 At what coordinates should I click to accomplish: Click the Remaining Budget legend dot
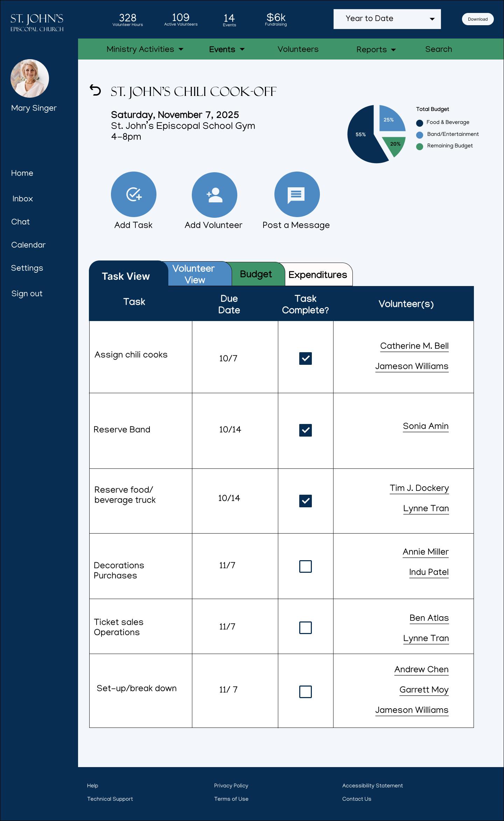(x=420, y=146)
